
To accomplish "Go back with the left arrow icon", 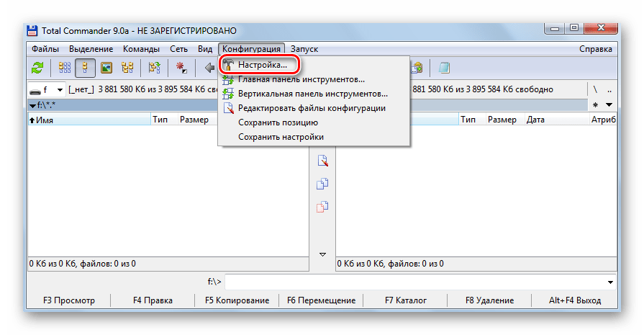I will (x=209, y=68).
